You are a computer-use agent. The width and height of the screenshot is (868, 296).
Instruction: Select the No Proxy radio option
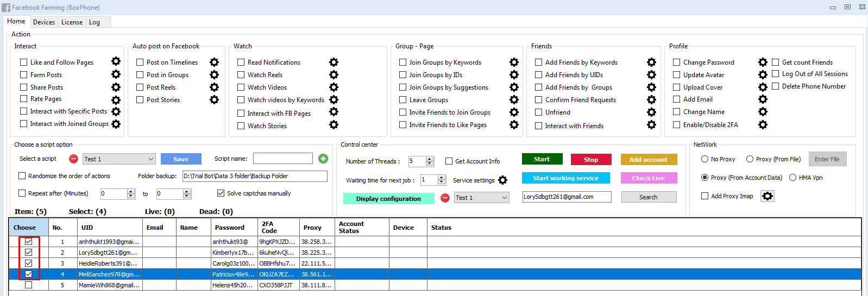tap(705, 159)
